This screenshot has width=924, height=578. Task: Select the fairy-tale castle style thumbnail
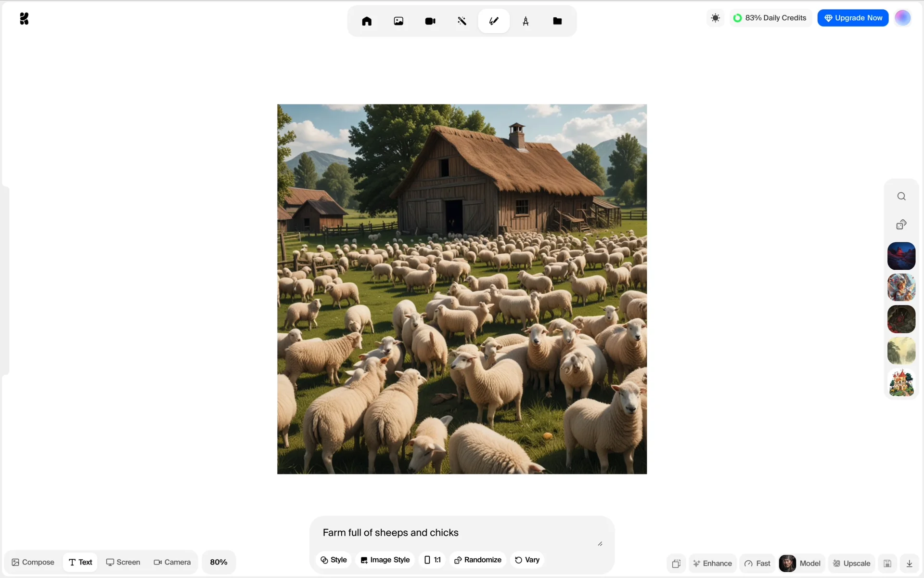(901, 382)
